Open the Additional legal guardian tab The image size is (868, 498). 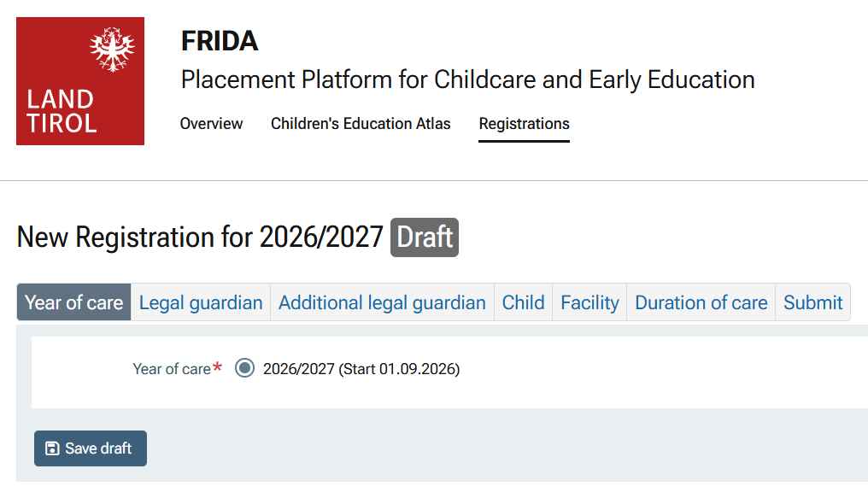382,302
